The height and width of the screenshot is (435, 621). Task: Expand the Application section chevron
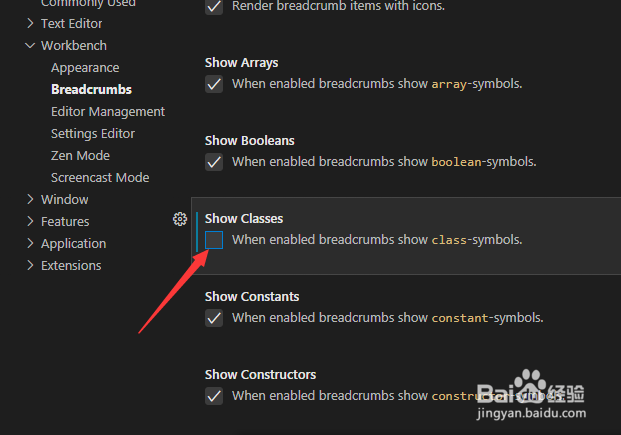click(30, 243)
